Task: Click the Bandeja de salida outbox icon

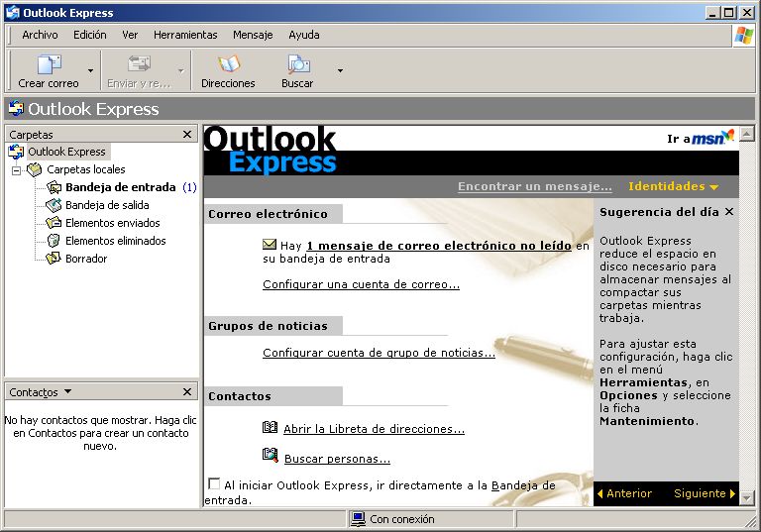Action: 54,205
